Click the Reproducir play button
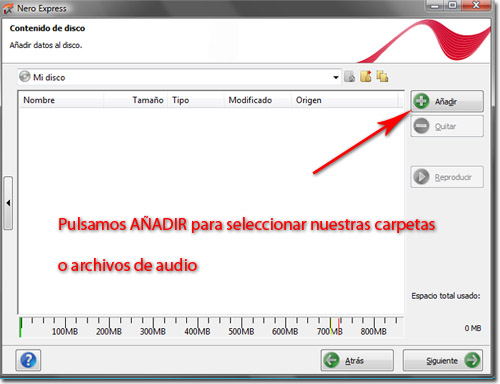 (447, 177)
